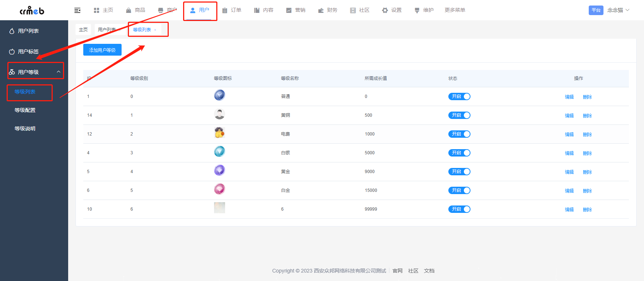Toggle status switch for 黄铜 level
The height and width of the screenshot is (281, 644).
[459, 115]
